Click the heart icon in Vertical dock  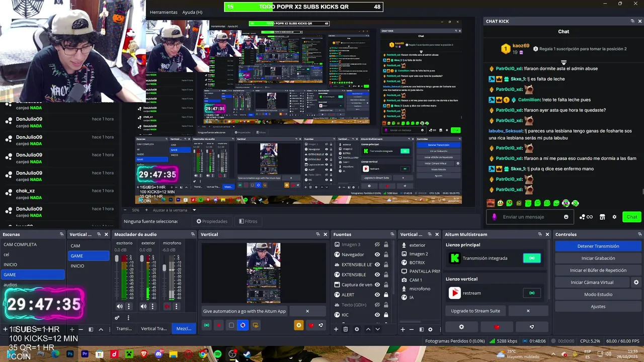click(x=311, y=325)
